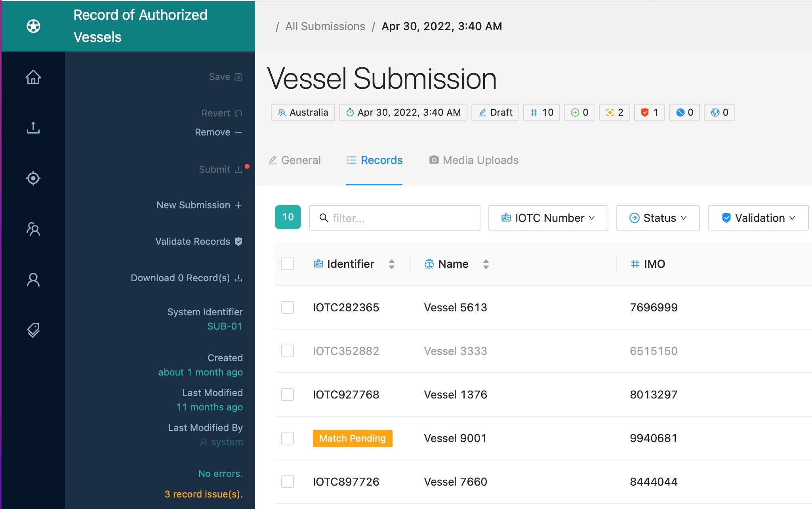Click the red shield badge showing 1
The image size is (812, 509).
(649, 112)
